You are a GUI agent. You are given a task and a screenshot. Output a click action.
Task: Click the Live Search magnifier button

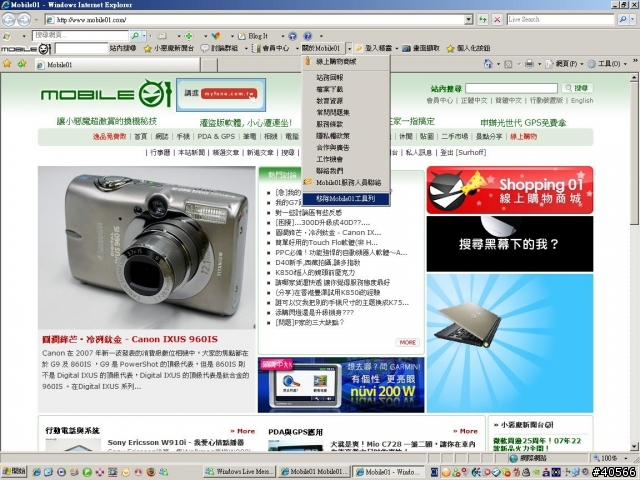coord(623,19)
